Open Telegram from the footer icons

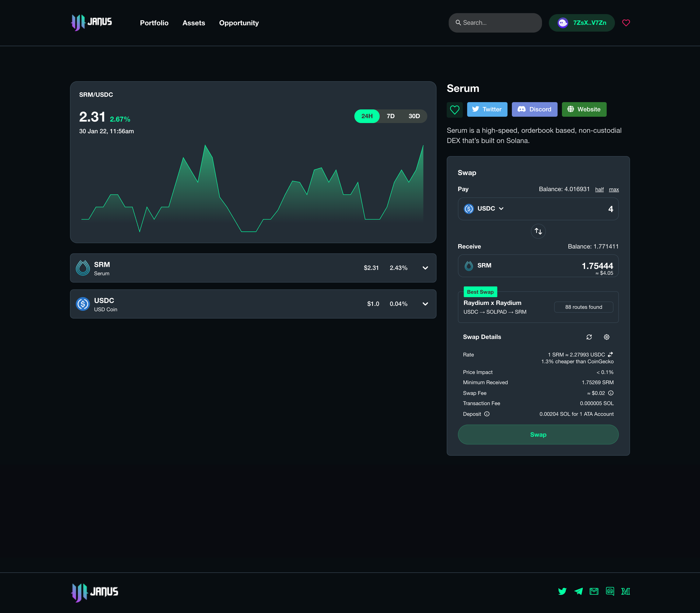578,591
